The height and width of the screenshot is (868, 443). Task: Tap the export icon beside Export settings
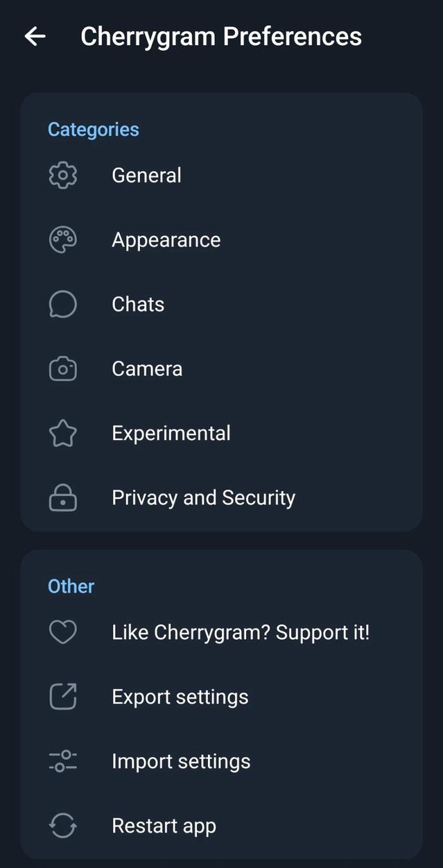[x=62, y=696]
